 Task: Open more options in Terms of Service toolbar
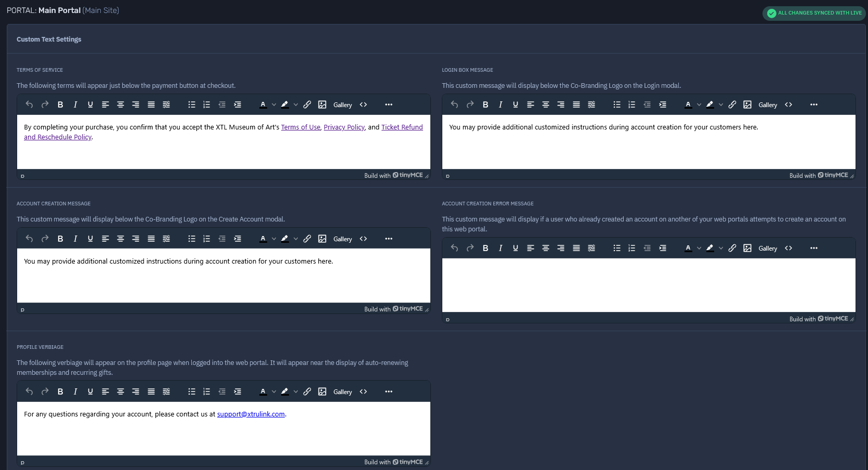tap(389, 105)
